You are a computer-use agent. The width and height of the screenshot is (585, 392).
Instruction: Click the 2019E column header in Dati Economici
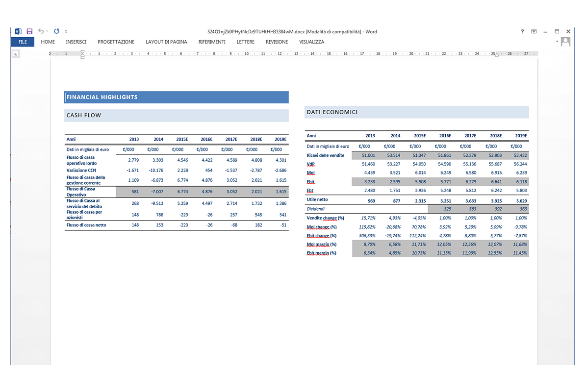pyautogui.click(x=521, y=136)
